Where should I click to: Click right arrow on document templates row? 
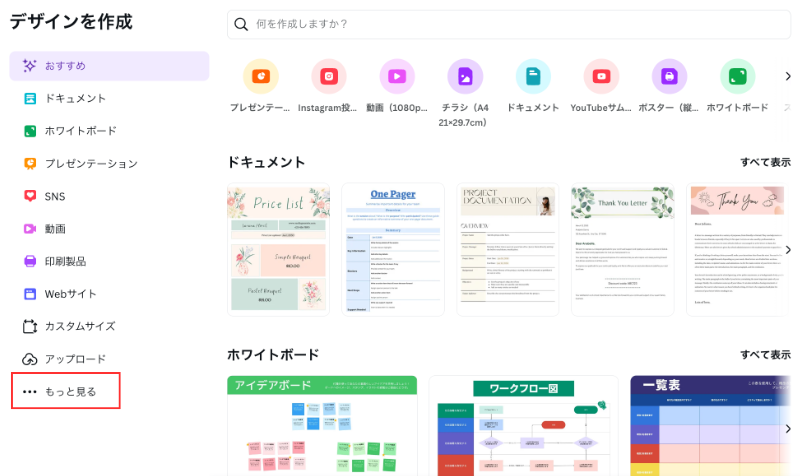tap(787, 250)
